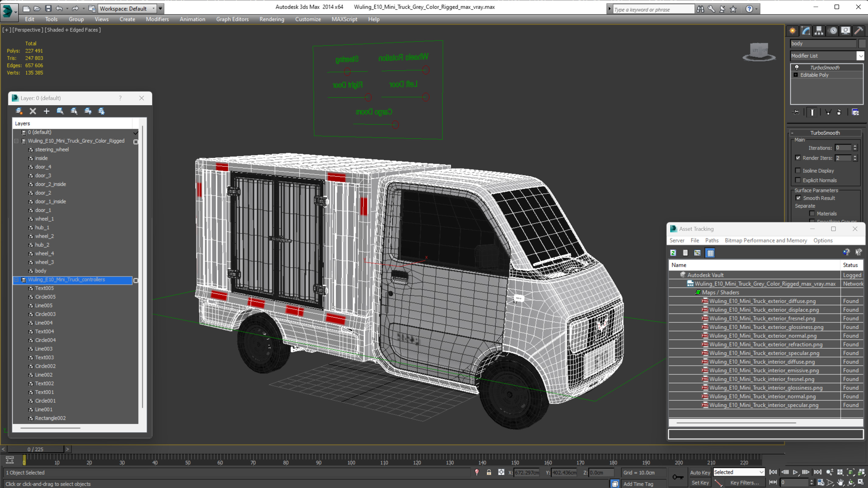Click Table View icon in Asset Tracking
Screen dimensions: 868x488
point(710,253)
